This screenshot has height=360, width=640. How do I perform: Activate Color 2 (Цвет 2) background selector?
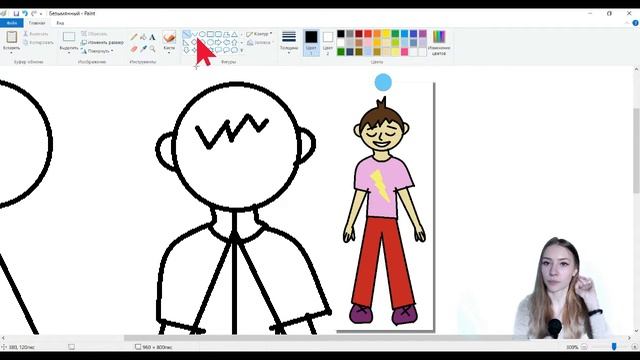tap(328, 42)
